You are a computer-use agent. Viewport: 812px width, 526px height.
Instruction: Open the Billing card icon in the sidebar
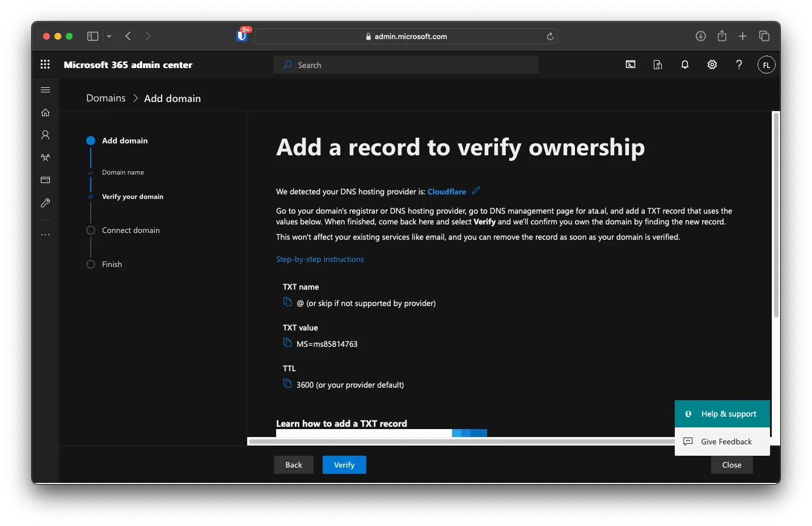pos(45,180)
